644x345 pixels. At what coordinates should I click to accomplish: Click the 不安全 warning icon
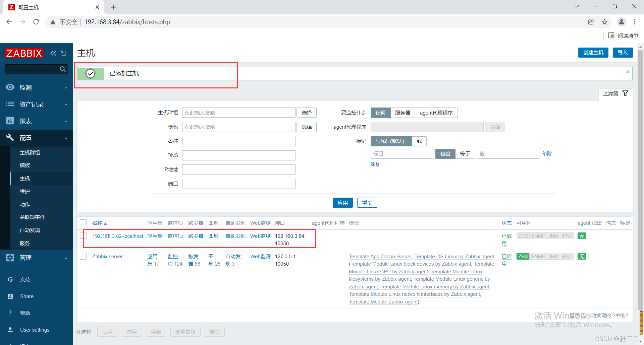[53, 22]
